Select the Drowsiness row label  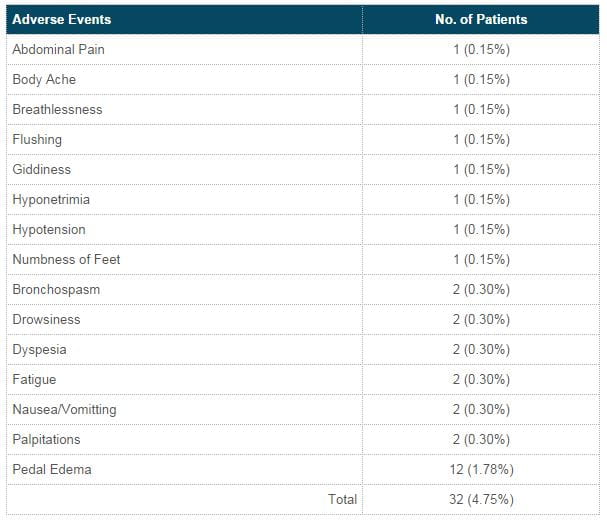[46, 319]
